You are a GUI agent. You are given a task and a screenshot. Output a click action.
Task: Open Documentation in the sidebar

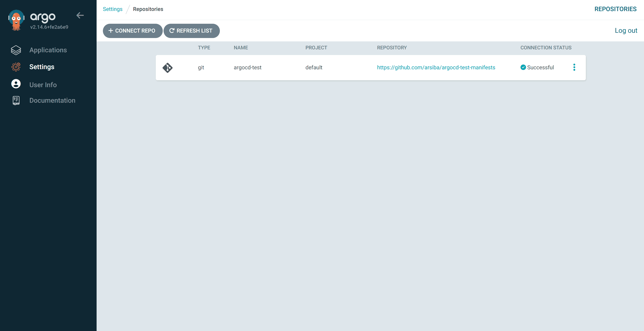click(x=52, y=100)
